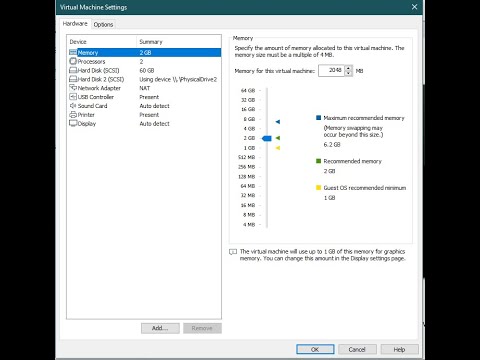The height and width of the screenshot is (360, 480).
Task: Click the 6.2 GB maximum memory value
Action: click(x=332, y=145)
